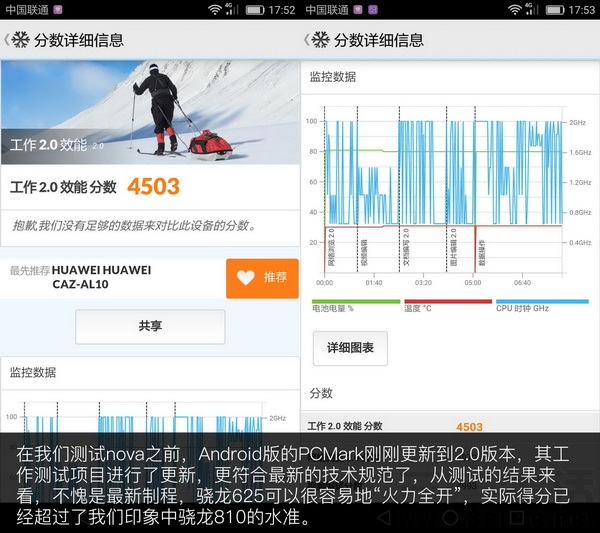Tap the 4G signal icon in the left status bar

pyautogui.click(x=232, y=9)
